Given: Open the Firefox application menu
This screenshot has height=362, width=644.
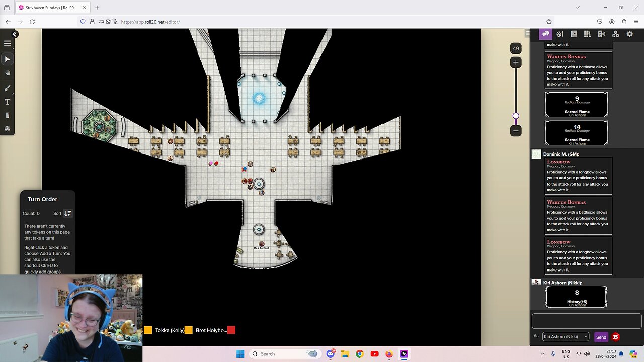Looking at the screenshot, I should pyautogui.click(x=636, y=22).
